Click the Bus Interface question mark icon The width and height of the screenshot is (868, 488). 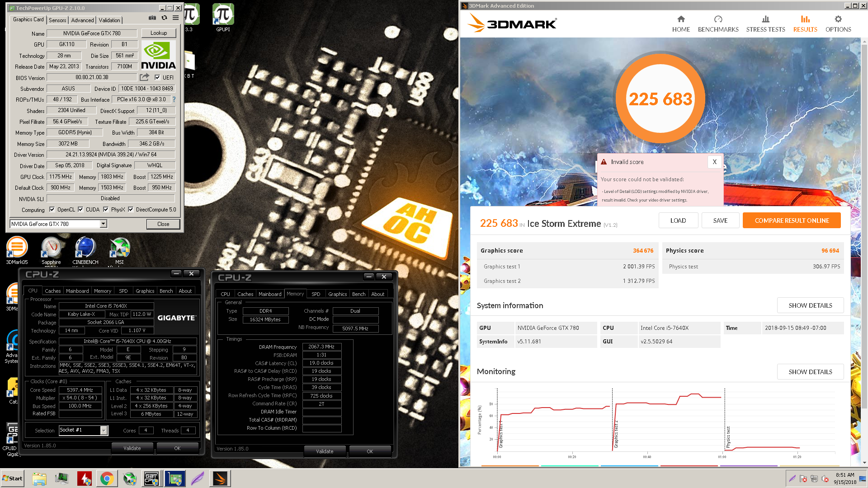pos(174,99)
